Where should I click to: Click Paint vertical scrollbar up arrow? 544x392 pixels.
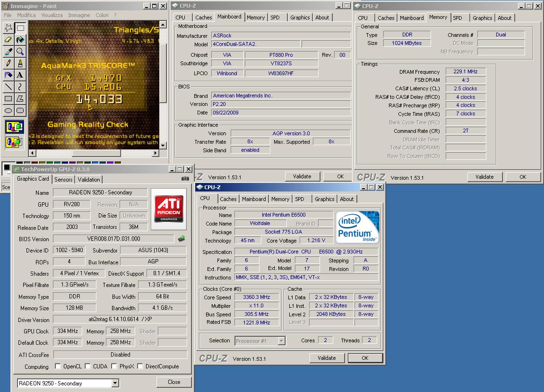163,25
